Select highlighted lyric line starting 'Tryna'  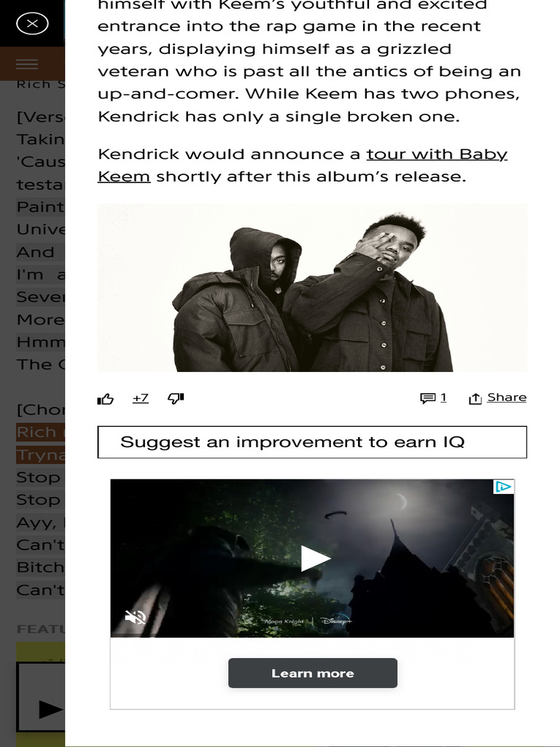pos(41,454)
